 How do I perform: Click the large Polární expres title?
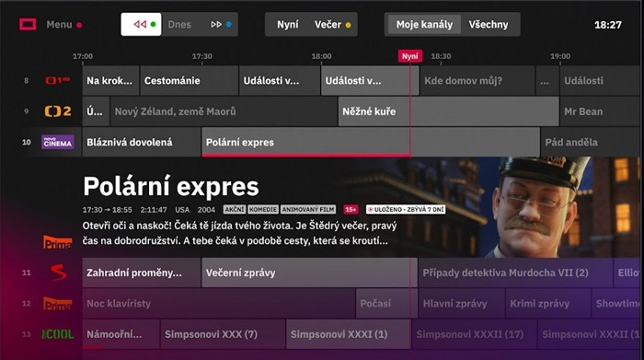171,187
